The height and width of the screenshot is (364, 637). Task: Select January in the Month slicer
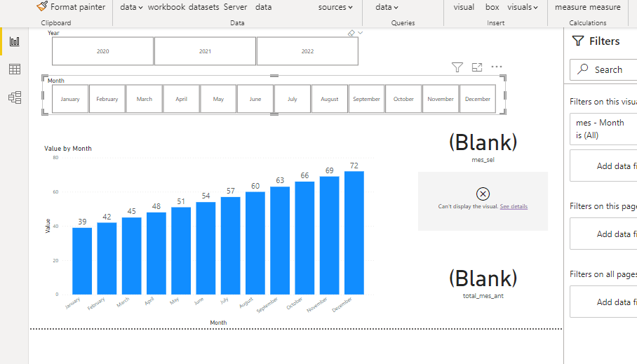pyautogui.click(x=70, y=99)
